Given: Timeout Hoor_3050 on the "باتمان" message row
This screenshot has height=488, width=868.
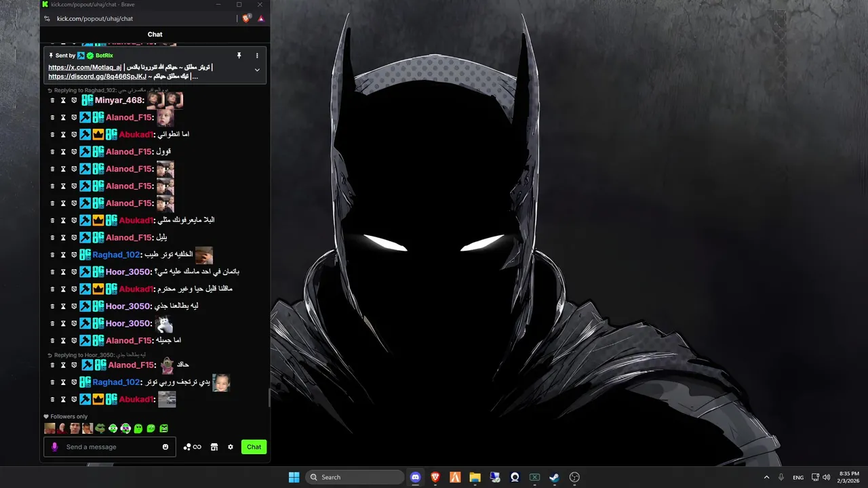Looking at the screenshot, I should (63, 272).
